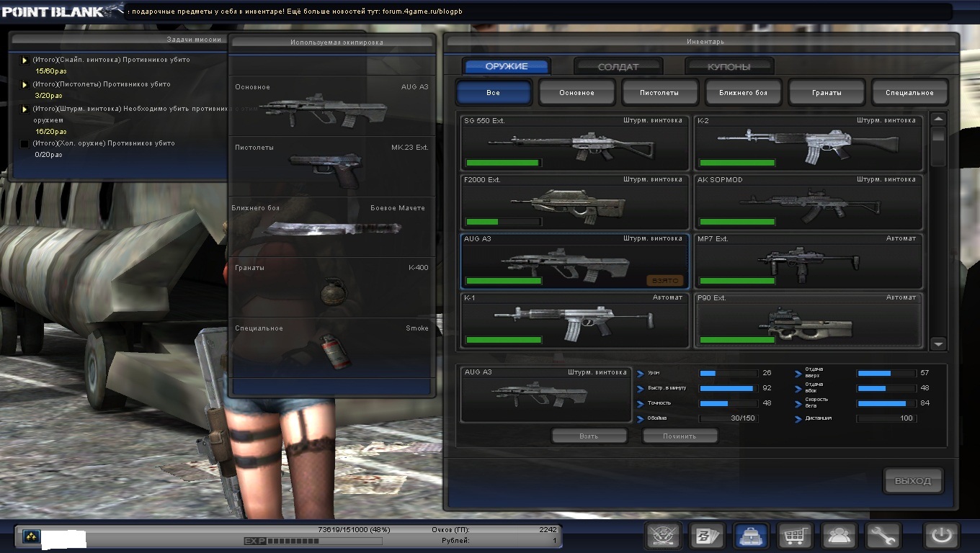Click the Отдача вверх value 57

[x=925, y=373]
